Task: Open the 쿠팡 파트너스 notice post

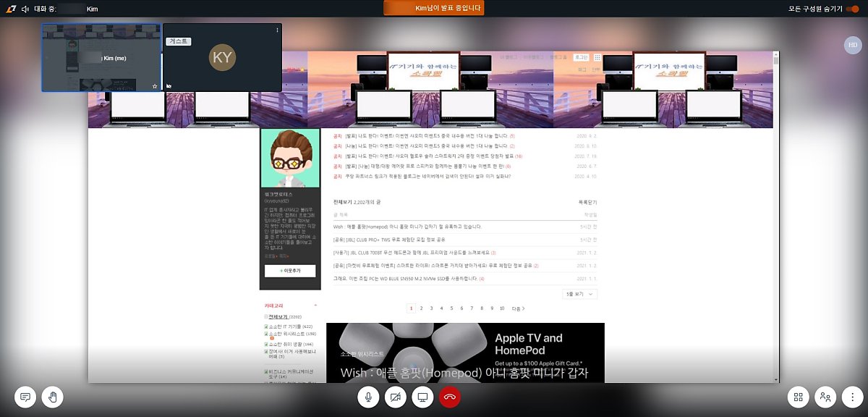Action: tap(428, 176)
